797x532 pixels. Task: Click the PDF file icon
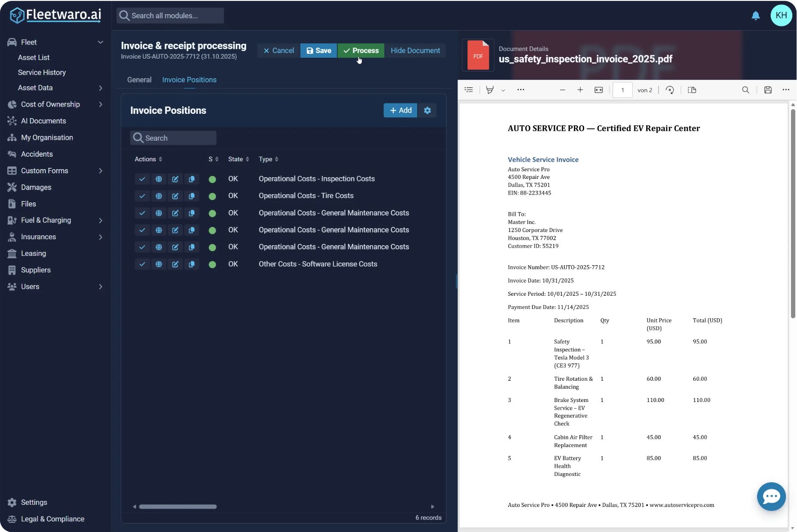tap(478, 55)
